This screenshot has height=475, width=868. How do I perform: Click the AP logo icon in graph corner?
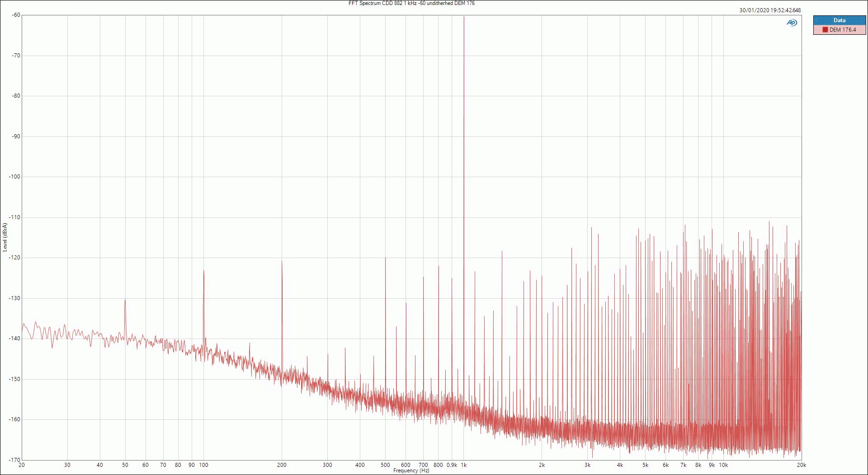point(792,23)
